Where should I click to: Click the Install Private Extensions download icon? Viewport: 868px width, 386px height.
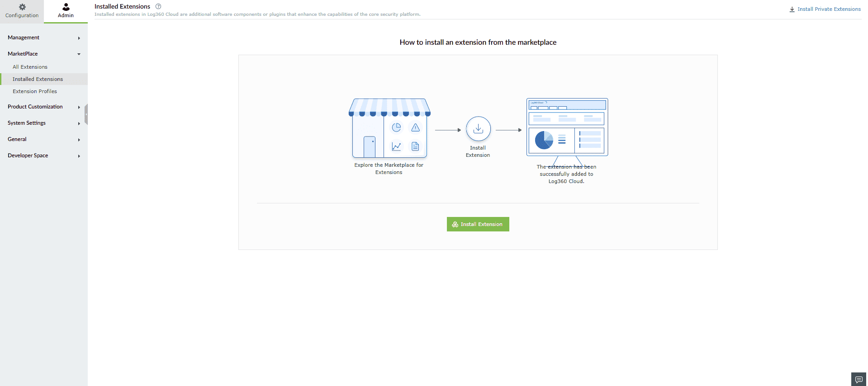pyautogui.click(x=792, y=9)
